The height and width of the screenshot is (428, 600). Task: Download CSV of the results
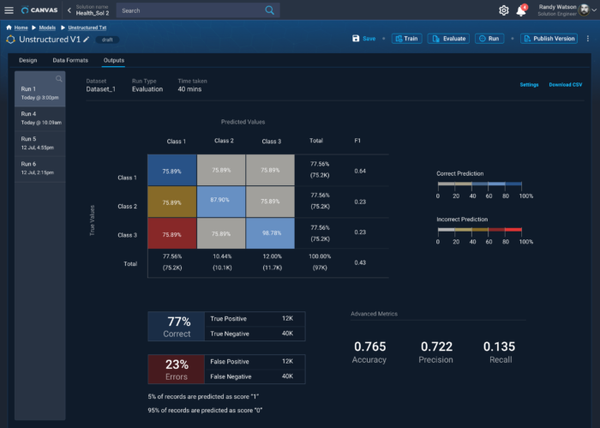[566, 85]
